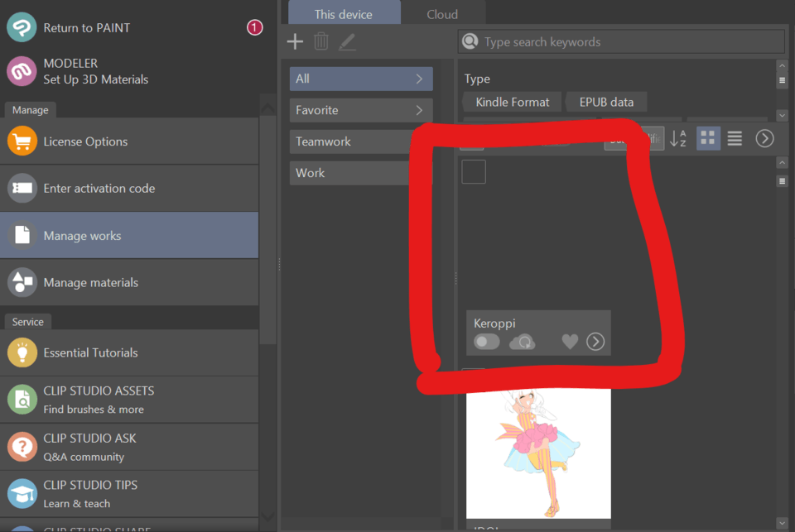Click the CLIP STUDIO ASSETS icon
Image resolution: width=795 pixels, height=532 pixels.
click(x=22, y=400)
